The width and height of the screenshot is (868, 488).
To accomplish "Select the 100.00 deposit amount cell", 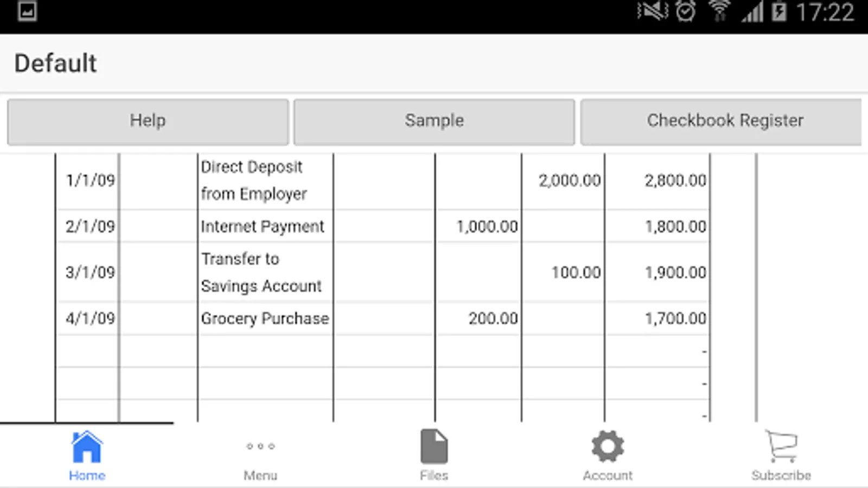I will (563, 272).
